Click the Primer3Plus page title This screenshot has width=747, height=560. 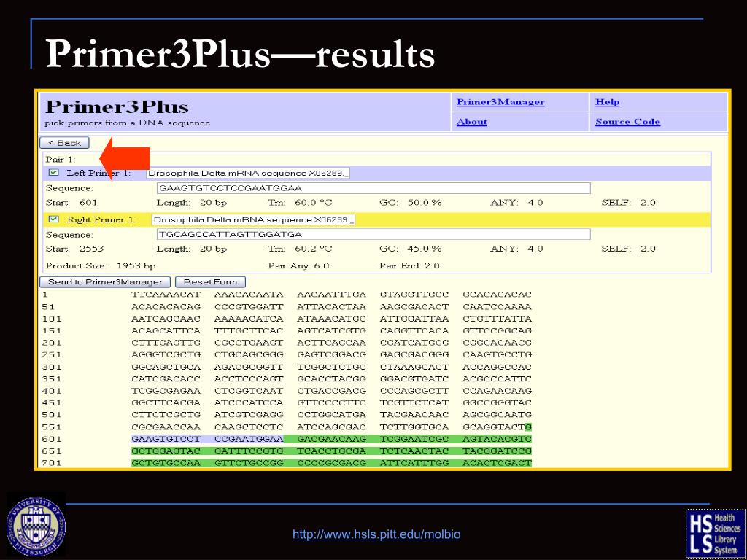point(117,106)
